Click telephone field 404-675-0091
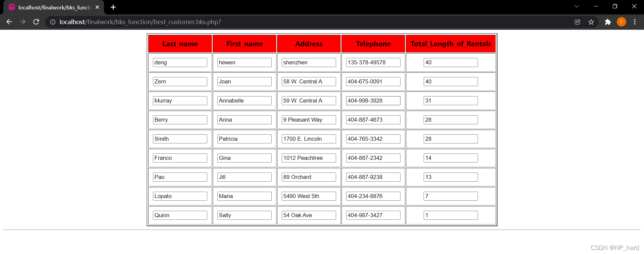Screen dimensions: 644x254 click(373, 81)
